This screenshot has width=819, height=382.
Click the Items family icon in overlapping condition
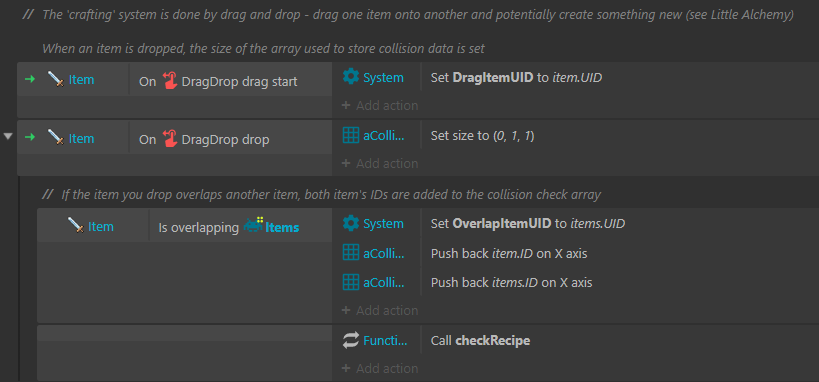coord(253,226)
